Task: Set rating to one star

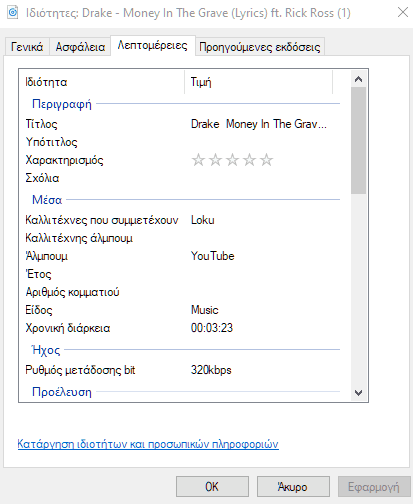Action: (198, 160)
